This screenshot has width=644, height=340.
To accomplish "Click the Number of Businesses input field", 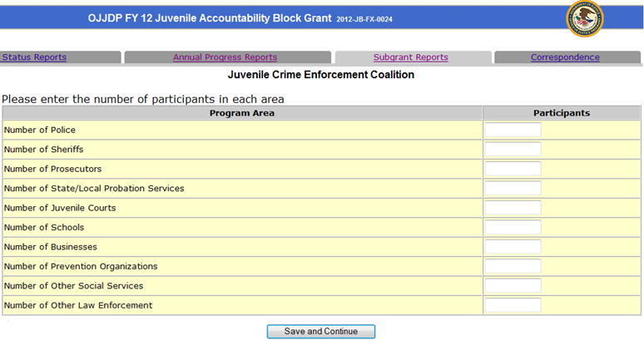I will (x=513, y=247).
